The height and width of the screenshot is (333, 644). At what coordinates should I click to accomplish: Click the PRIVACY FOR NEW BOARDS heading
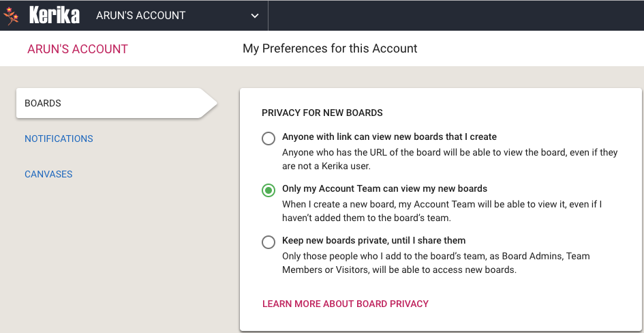[322, 113]
